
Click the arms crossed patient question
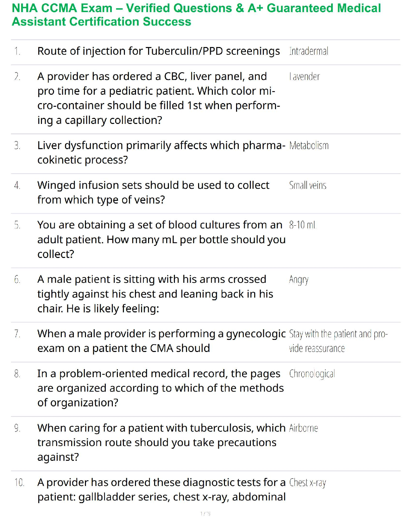click(x=155, y=294)
